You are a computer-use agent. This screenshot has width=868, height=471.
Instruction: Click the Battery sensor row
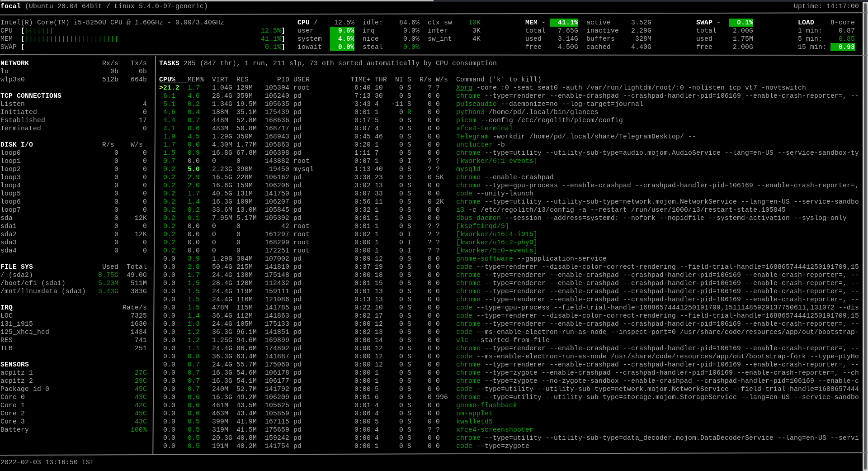point(74,430)
